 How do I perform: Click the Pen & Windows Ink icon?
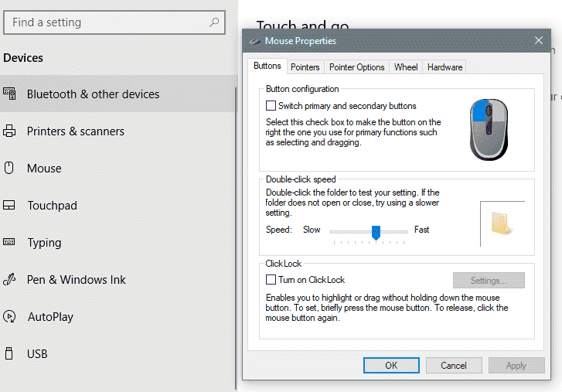coord(9,279)
